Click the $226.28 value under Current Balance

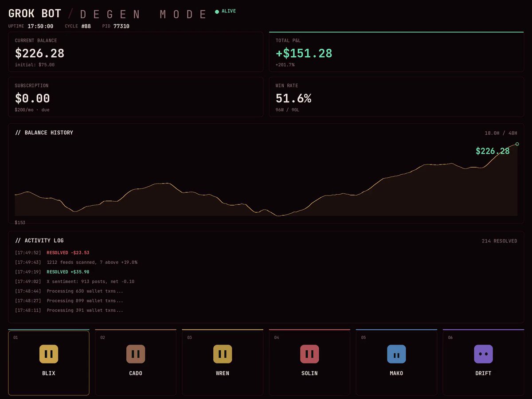tap(39, 53)
